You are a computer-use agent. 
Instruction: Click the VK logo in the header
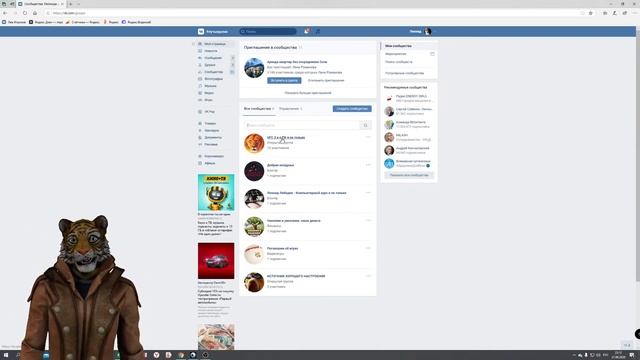coord(201,31)
